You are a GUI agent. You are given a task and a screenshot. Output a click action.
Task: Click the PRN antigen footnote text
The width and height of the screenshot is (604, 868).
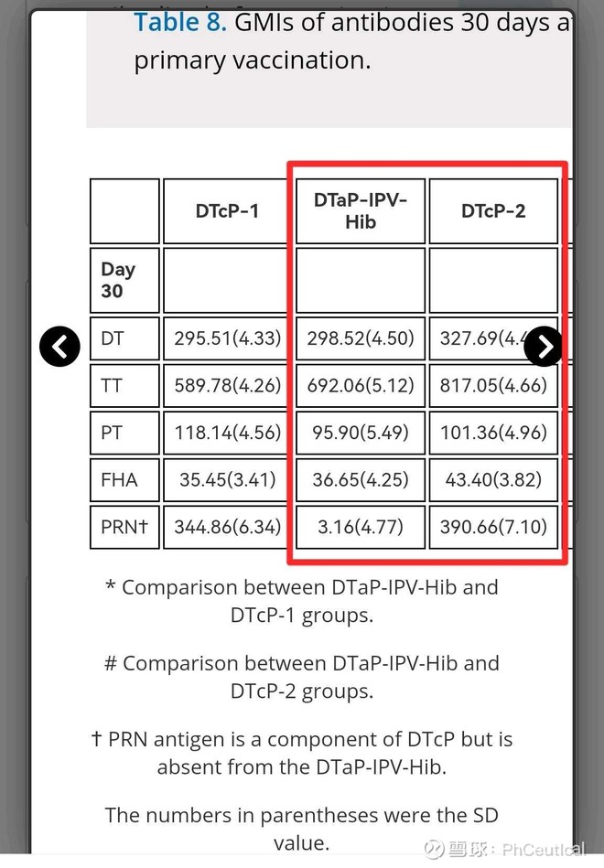coord(302,753)
